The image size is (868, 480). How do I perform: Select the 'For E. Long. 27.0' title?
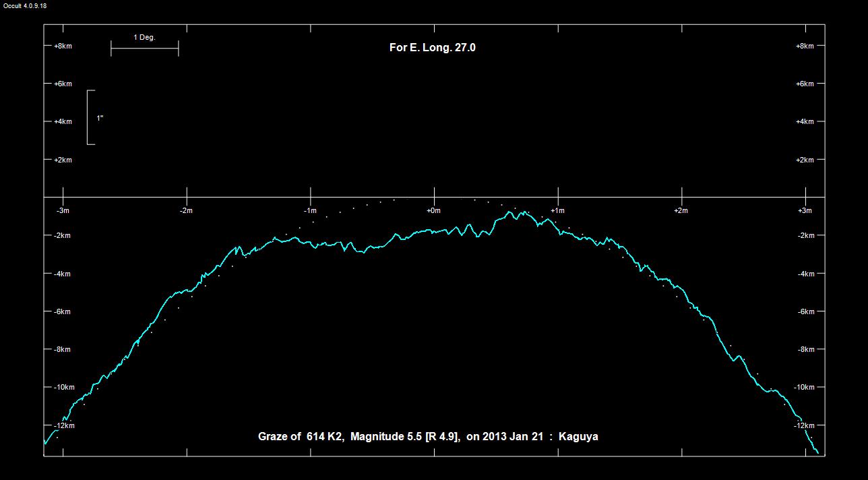[x=433, y=47]
